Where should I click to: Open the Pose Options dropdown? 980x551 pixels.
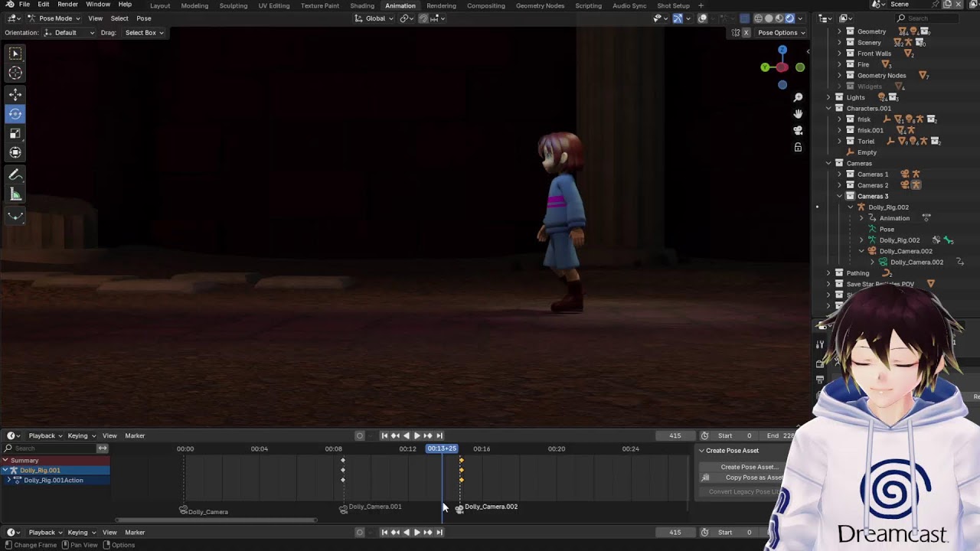point(781,33)
